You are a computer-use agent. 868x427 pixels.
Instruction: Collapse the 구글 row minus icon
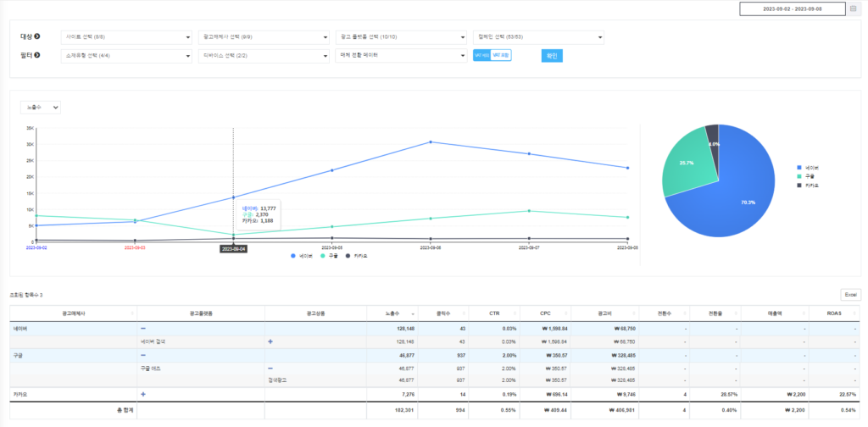tap(142, 355)
